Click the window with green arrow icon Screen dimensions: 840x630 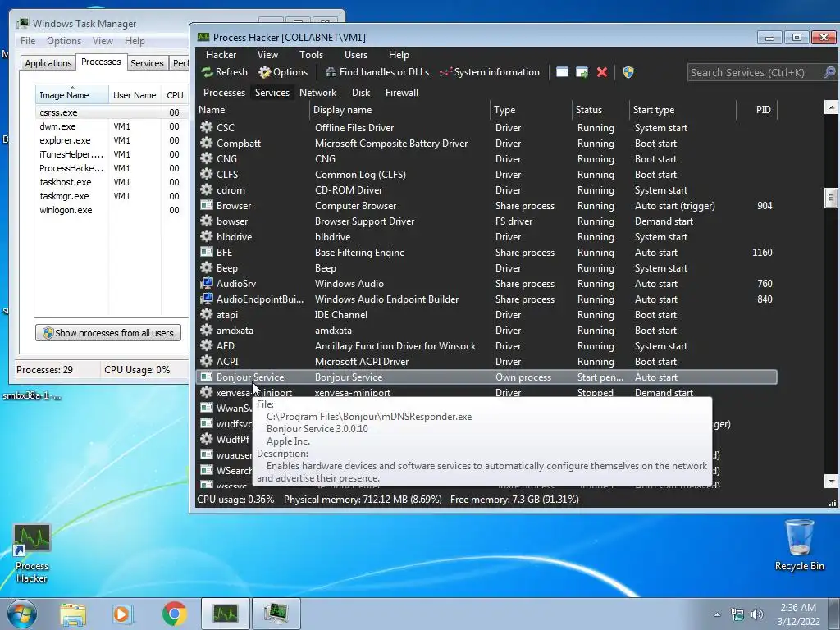[582, 72]
